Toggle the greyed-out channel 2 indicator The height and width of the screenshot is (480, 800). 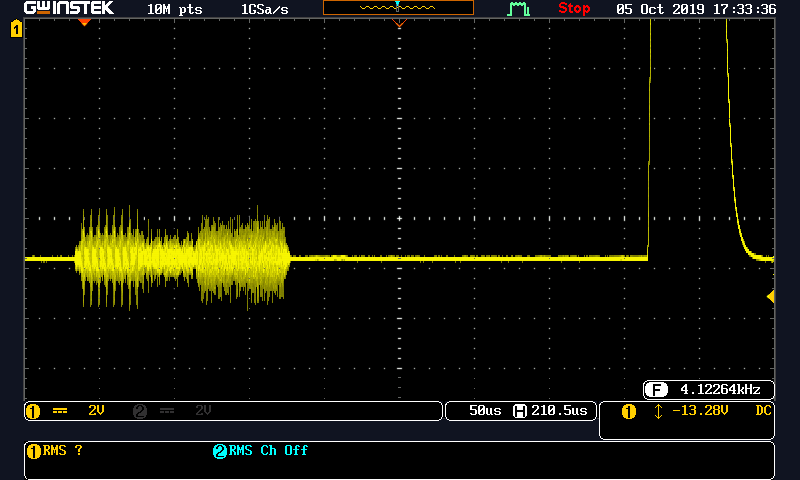click(x=139, y=411)
